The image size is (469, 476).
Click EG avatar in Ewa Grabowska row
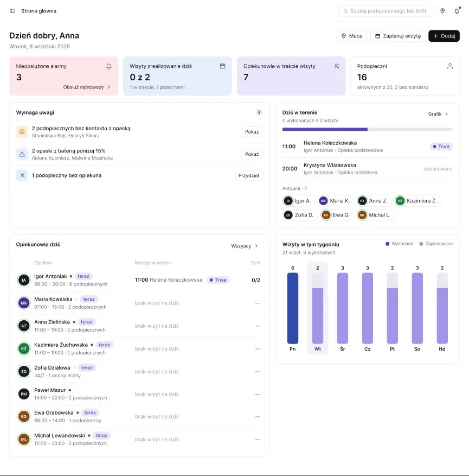point(24,416)
